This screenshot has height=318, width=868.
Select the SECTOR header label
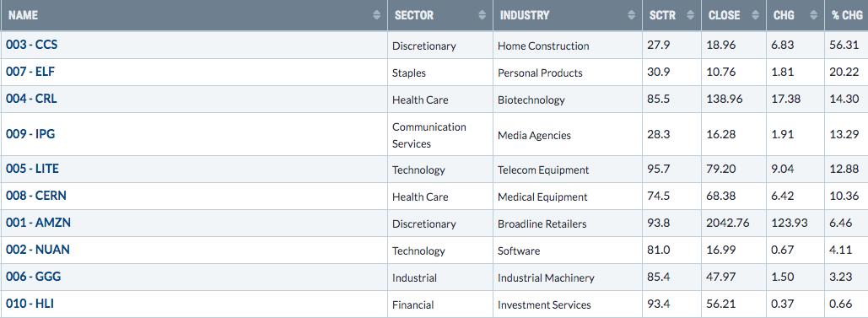[414, 15]
